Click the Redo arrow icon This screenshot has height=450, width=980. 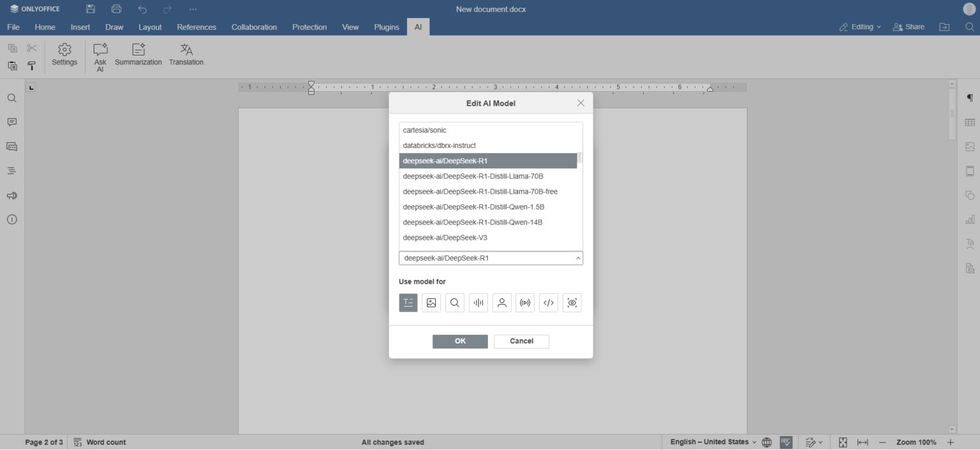pos(167,9)
